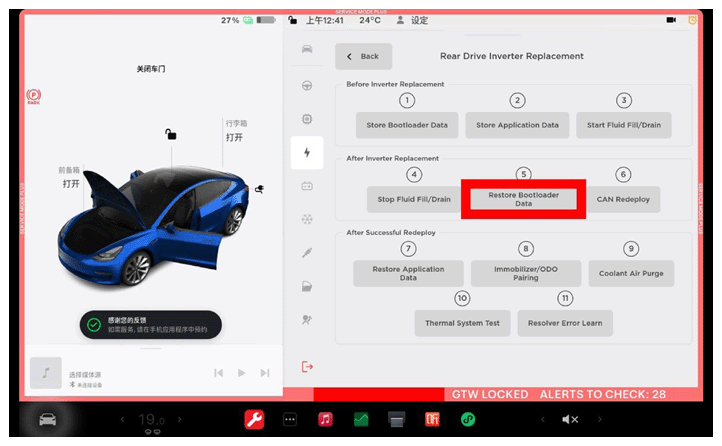Tap the GTW LOCKED status text
Image resolution: width=722 pixels, height=446 pixels.
(490, 394)
